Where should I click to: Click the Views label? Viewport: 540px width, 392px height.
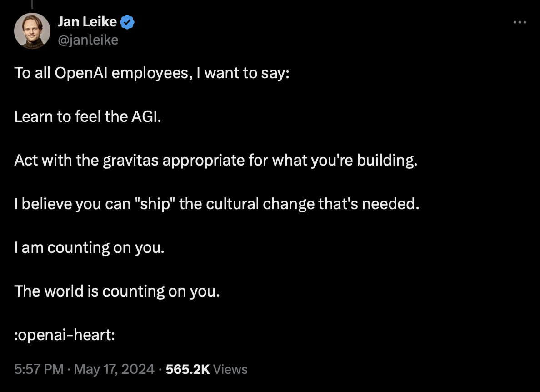coord(230,369)
